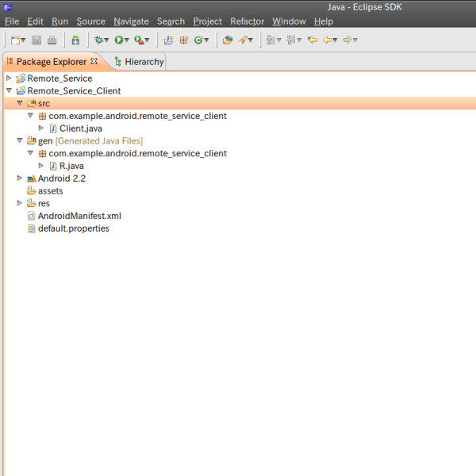
Task: Open the New Java Class dropdown arrow
Action: pos(206,40)
